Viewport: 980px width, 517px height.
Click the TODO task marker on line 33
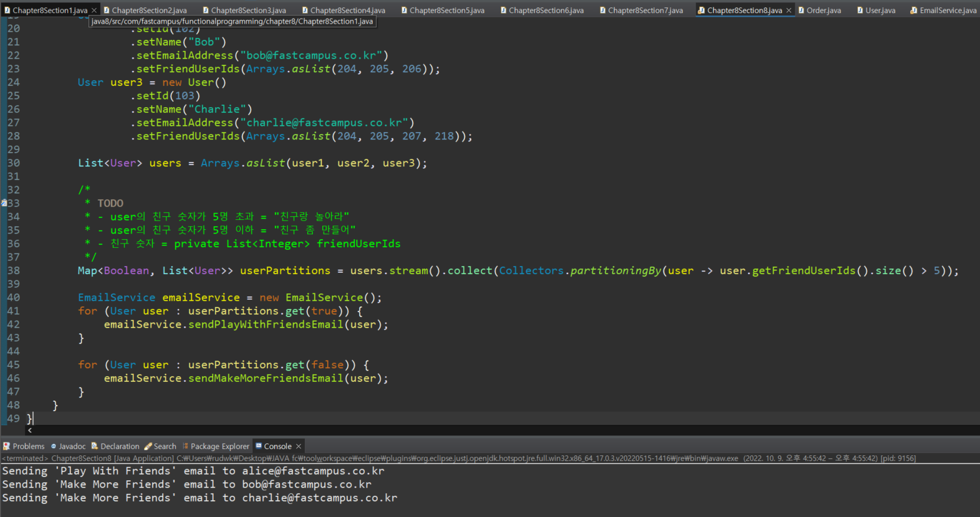point(4,203)
